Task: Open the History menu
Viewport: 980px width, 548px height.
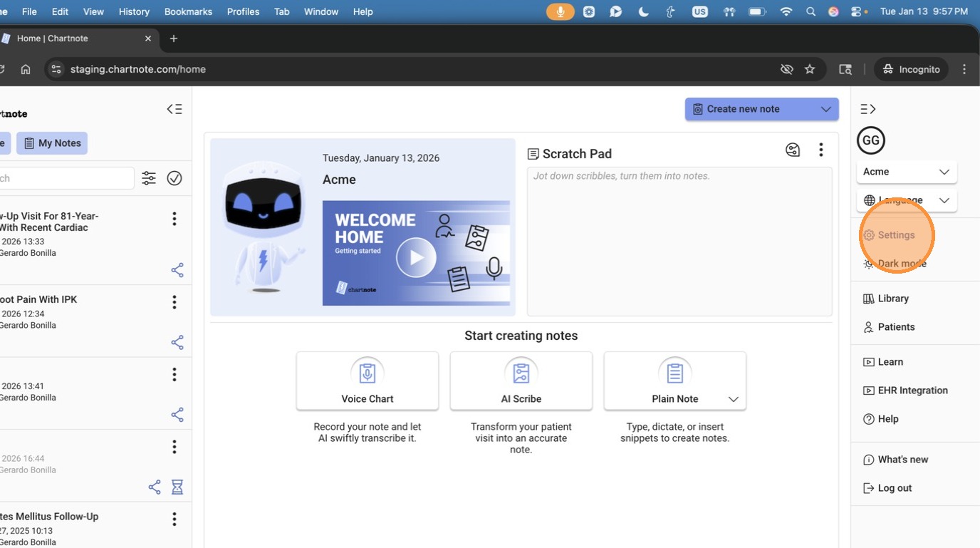Action: pyautogui.click(x=134, y=11)
